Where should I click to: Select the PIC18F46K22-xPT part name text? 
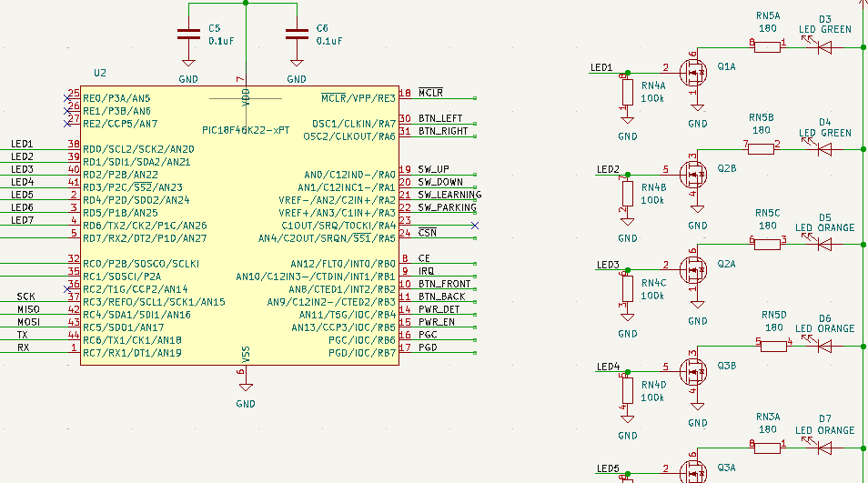tap(246, 130)
